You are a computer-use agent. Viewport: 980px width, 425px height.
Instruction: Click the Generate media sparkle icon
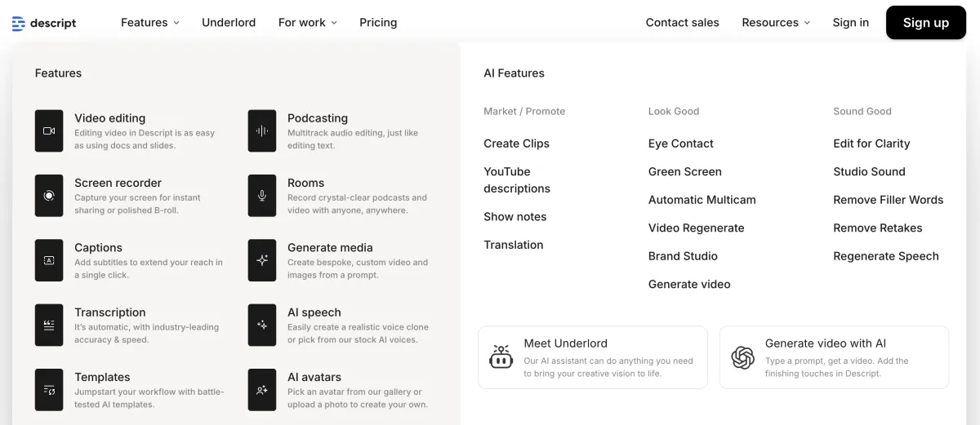[x=262, y=260]
